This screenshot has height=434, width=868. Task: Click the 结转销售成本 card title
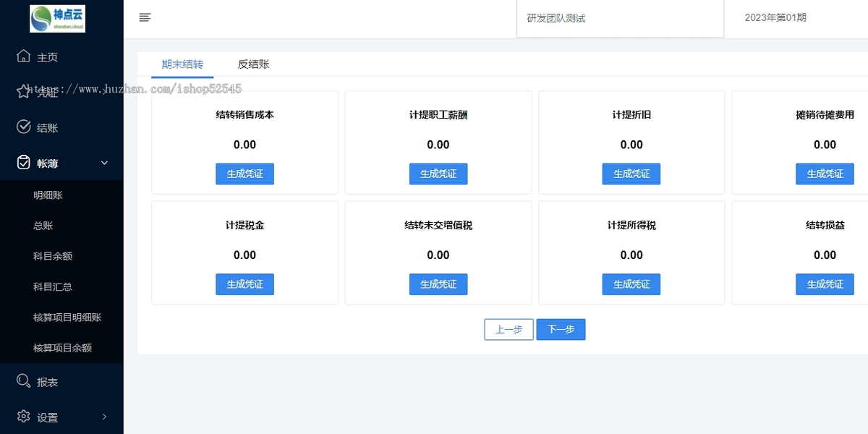tap(244, 115)
